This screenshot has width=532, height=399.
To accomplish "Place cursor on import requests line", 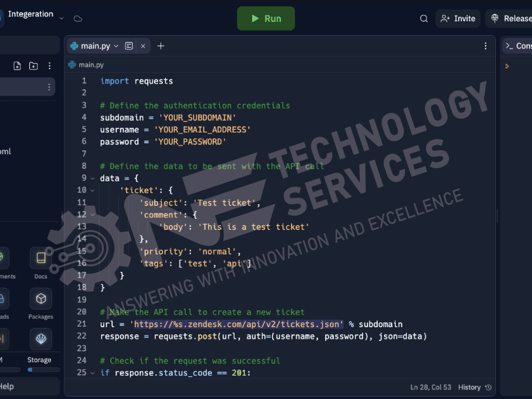I will click(136, 81).
